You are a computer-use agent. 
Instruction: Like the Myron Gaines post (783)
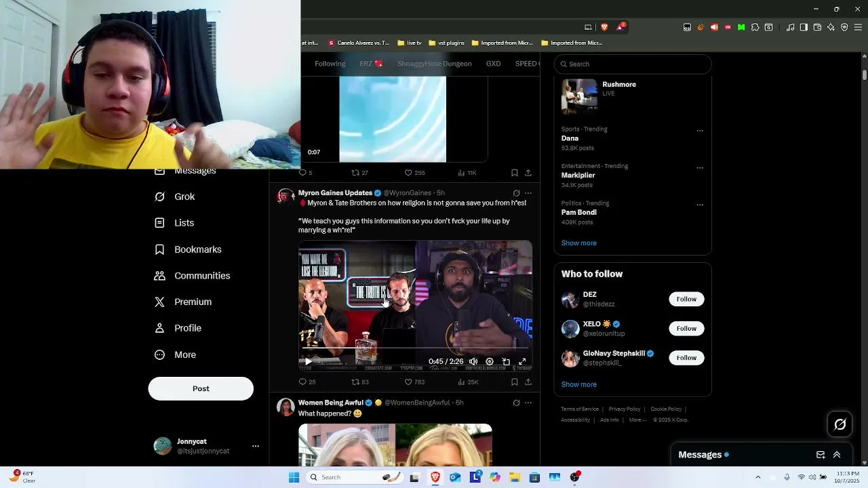[414, 382]
